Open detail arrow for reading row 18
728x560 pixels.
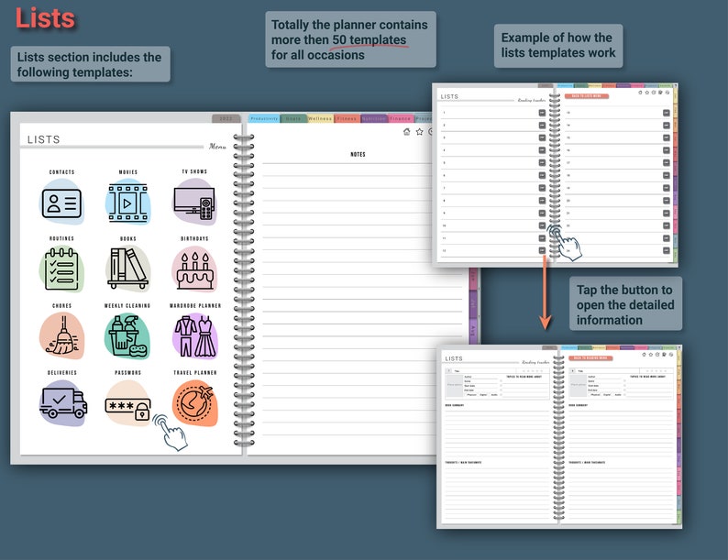[667, 175]
